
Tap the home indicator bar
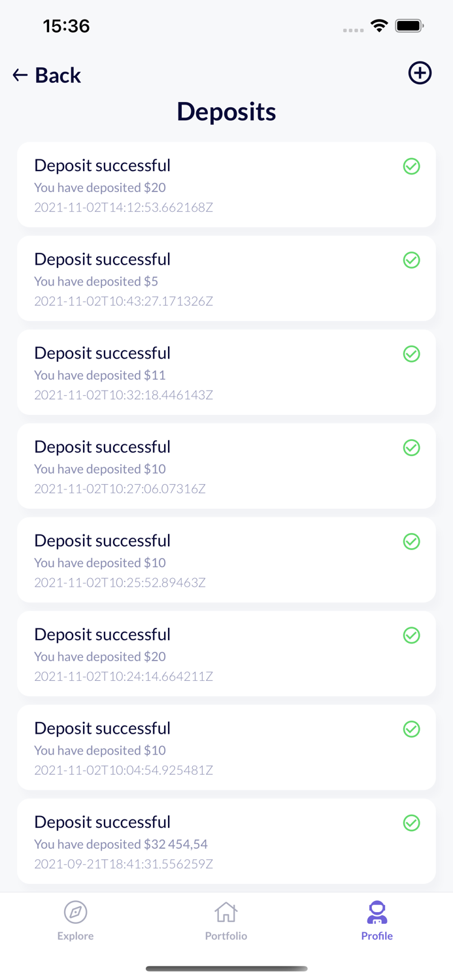226,969
